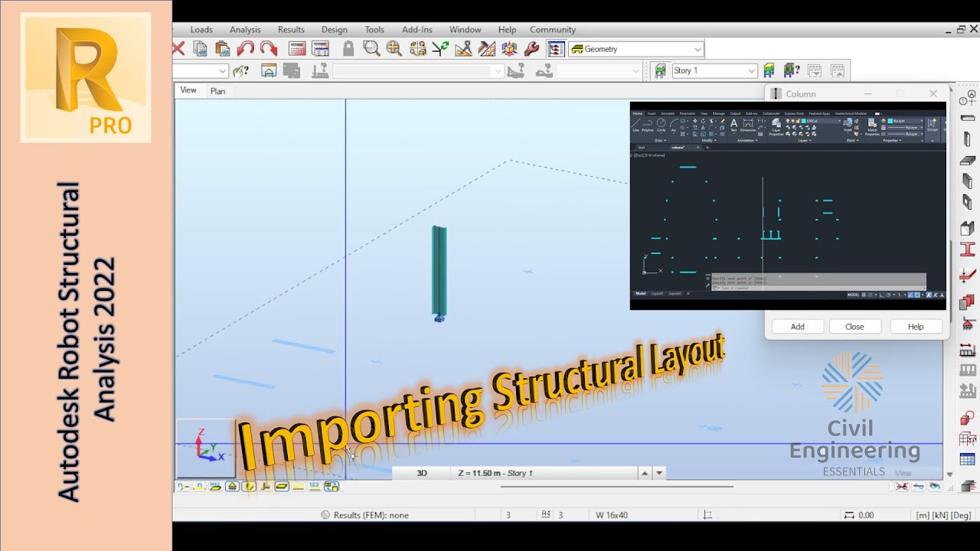Click Add in the Column dialog
The width and height of the screenshot is (980, 551).
click(797, 326)
